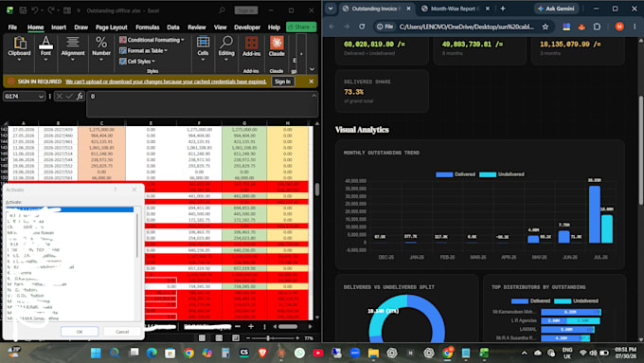Open a new Chrome tab with plus icon
The image size is (644, 363).
pos(503,9)
